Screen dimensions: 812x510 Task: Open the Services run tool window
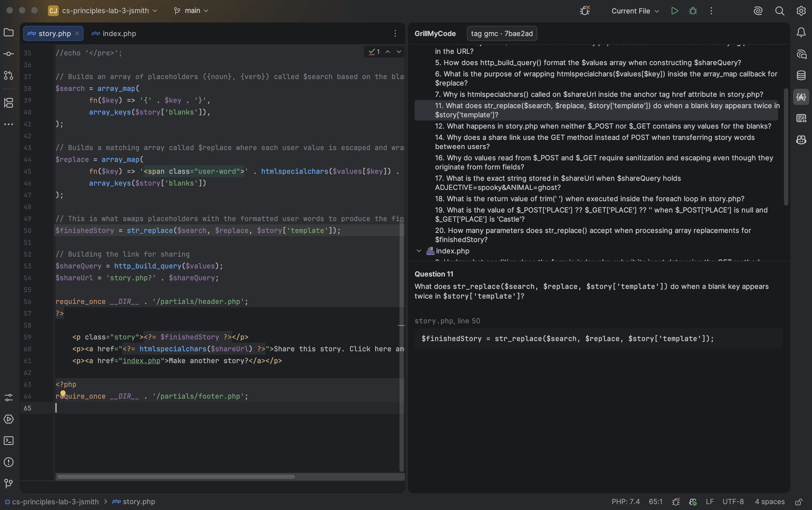pos(8,419)
